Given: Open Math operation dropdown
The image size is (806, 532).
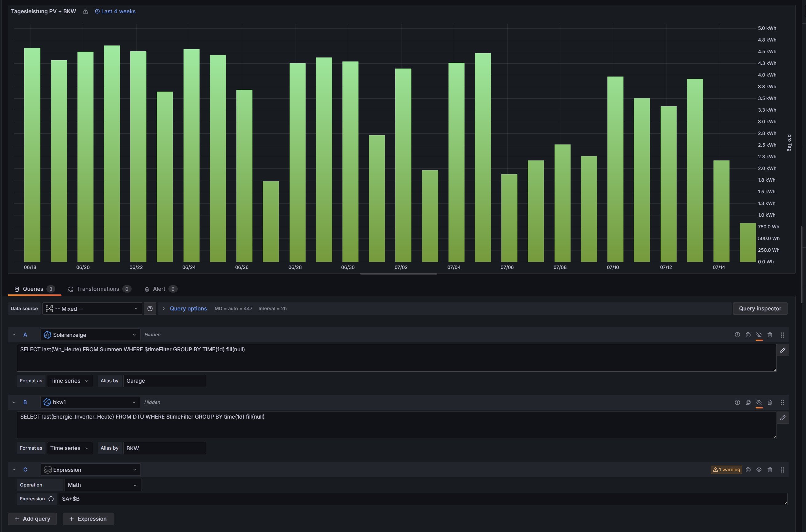Looking at the screenshot, I should [x=102, y=485].
